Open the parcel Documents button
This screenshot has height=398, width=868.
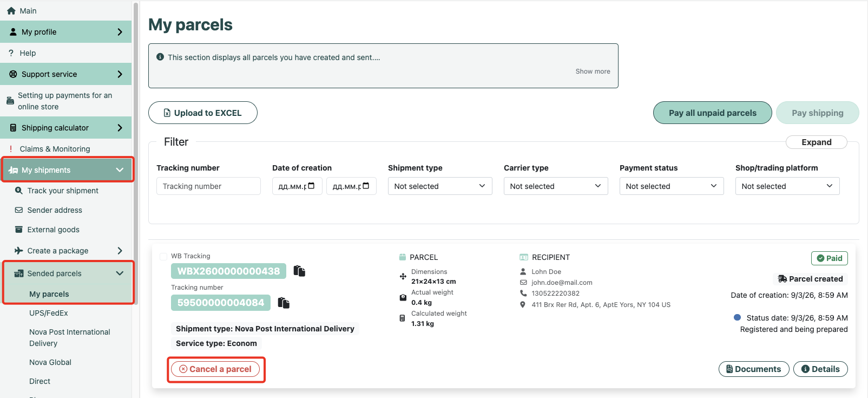pos(754,369)
